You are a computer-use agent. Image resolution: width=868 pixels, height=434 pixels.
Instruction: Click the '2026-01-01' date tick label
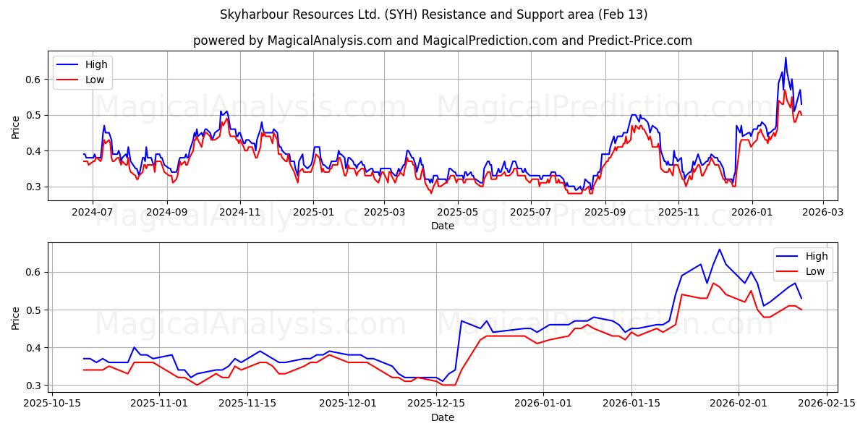pyautogui.click(x=545, y=403)
